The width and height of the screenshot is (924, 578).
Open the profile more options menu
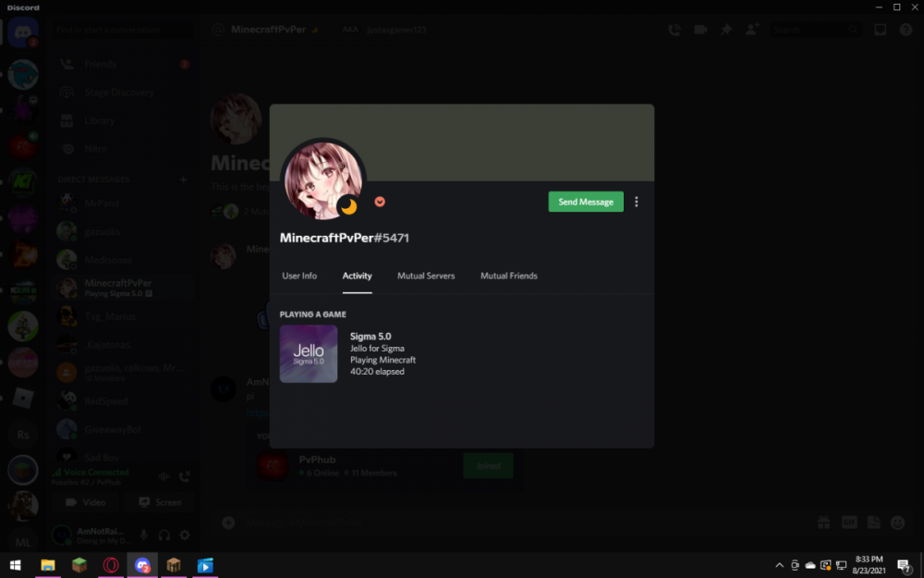637,202
